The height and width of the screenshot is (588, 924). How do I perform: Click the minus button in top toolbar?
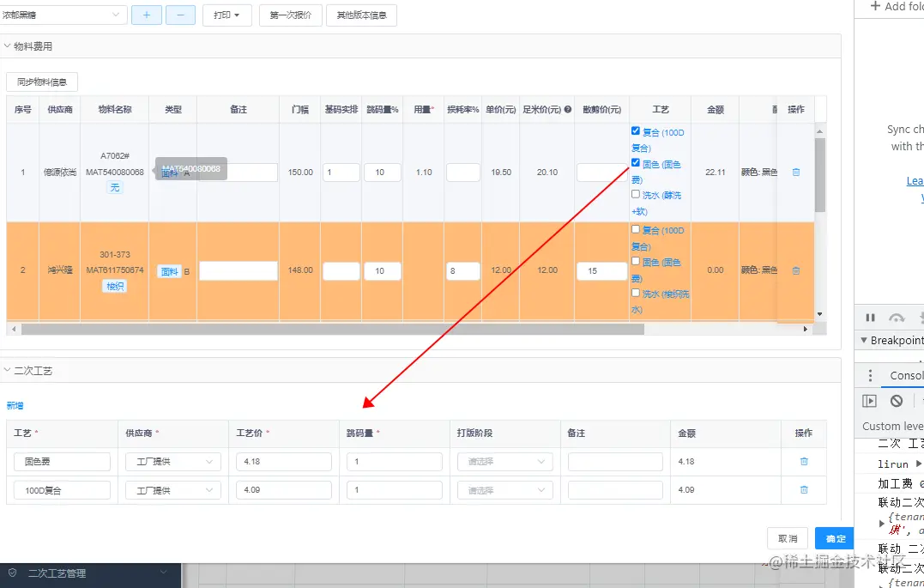[x=180, y=15]
